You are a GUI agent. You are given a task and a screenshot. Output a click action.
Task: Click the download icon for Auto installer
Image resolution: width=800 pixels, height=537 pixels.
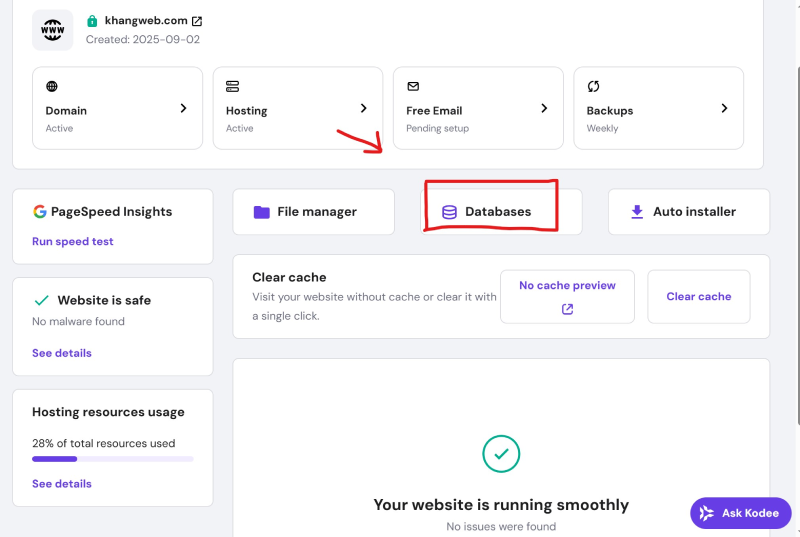tap(637, 212)
